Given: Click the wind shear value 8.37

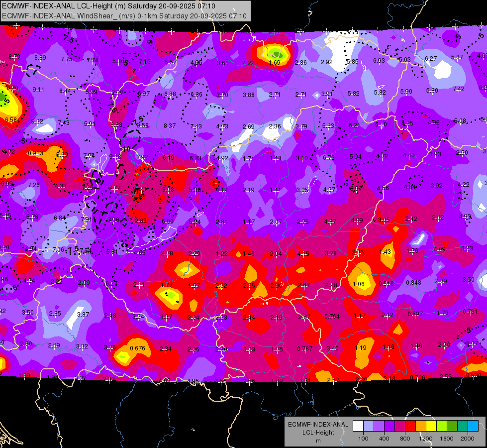Looking at the screenshot, I should point(170,126).
